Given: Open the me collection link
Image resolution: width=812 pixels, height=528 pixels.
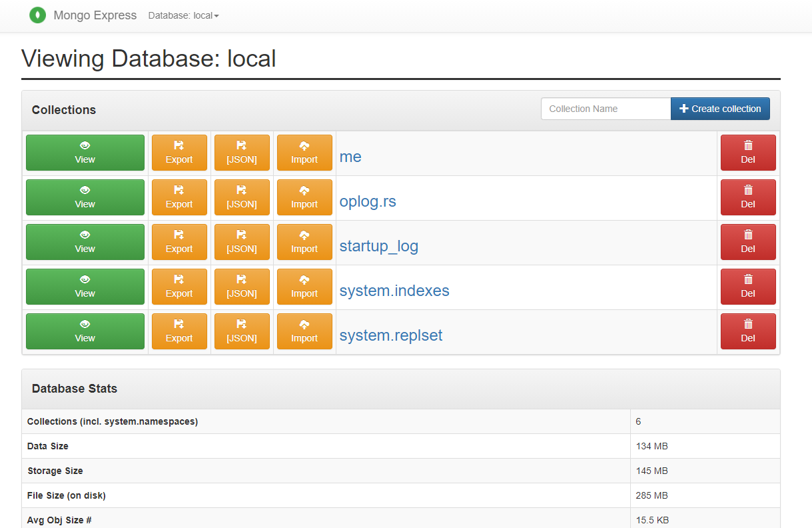Looking at the screenshot, I should (x=350, y=157).
